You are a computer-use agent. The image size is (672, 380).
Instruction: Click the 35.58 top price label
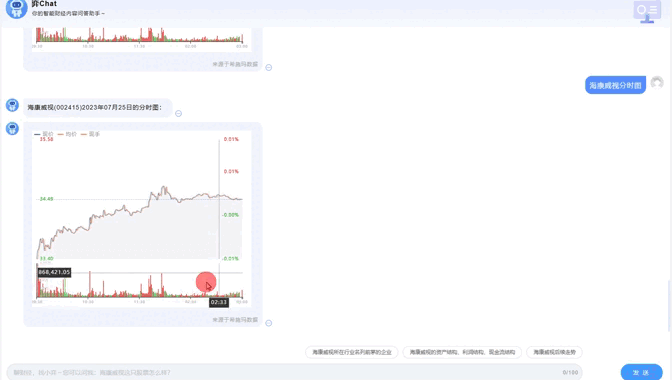coord(46,139)
